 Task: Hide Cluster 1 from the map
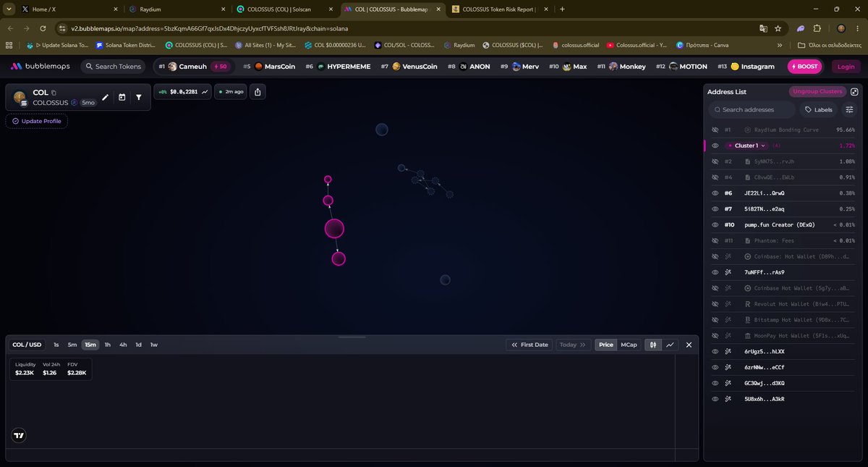click(x=715, y=146)
